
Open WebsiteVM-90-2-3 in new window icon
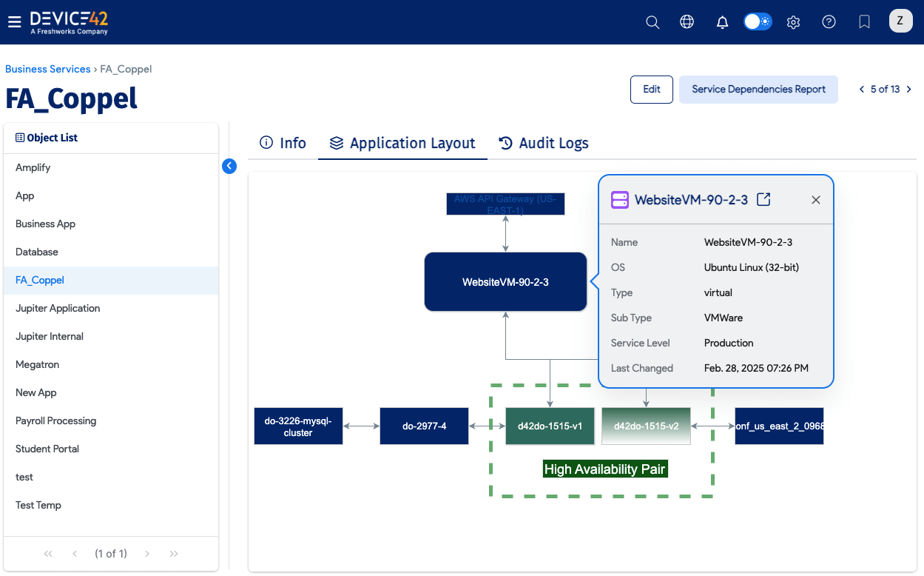click(x=764, y=199)
